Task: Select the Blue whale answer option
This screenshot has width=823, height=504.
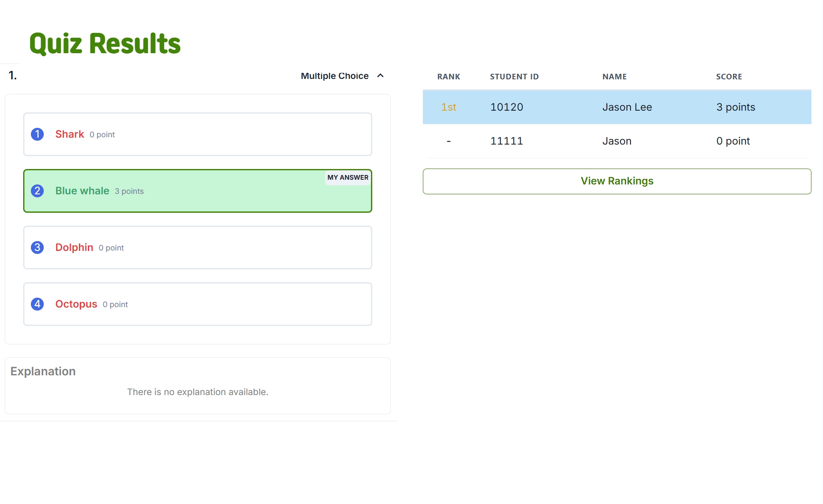Action: [198, 191]
